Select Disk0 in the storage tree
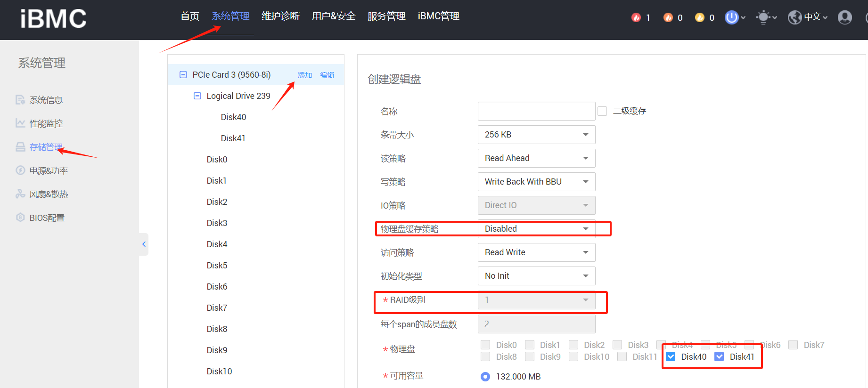 (x=217, y=160)
